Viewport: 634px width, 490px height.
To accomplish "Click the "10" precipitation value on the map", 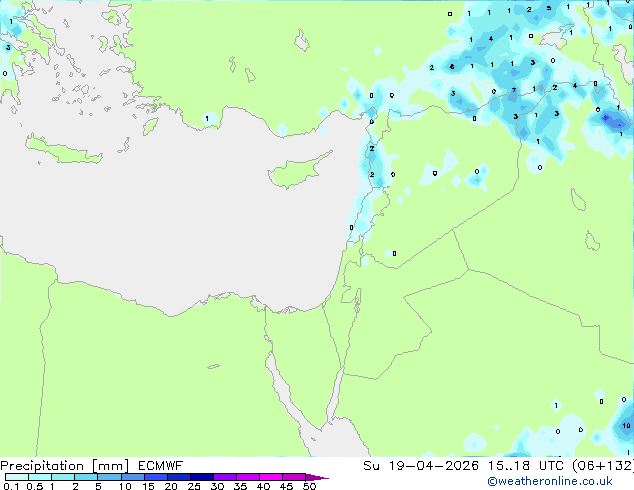I will (x=626, y=425).
